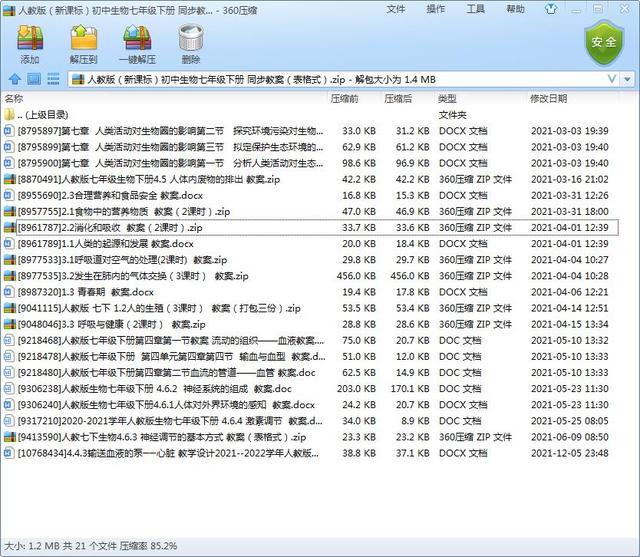The image size is (640, 557).
Task: Click the zip icon of file 9413590
Action: pos(9,437)
